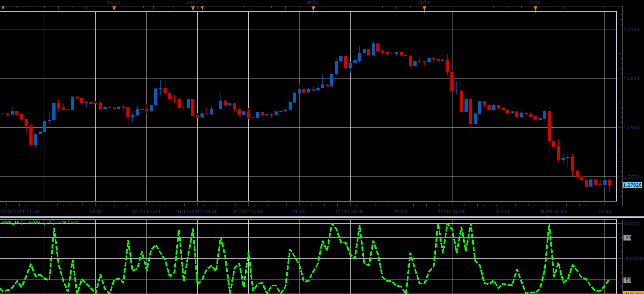Click the 01/02 10:00 time axis label
The height and width of the screenshot is (294, 644).
click(248, 212)
